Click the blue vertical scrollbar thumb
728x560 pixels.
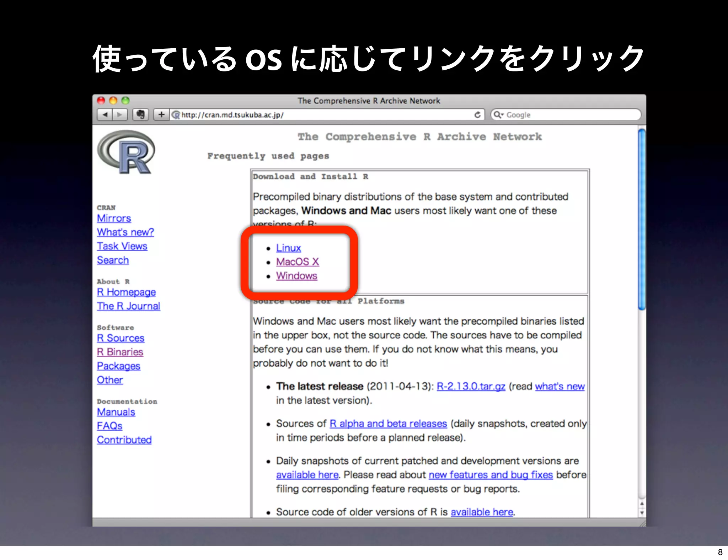[642, 219]
